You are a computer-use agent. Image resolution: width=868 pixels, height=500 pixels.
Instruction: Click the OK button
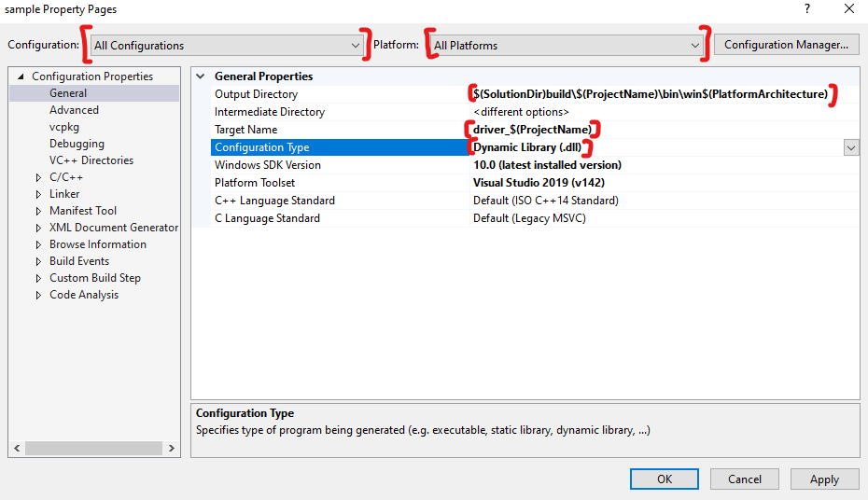(x=665, y=479)
